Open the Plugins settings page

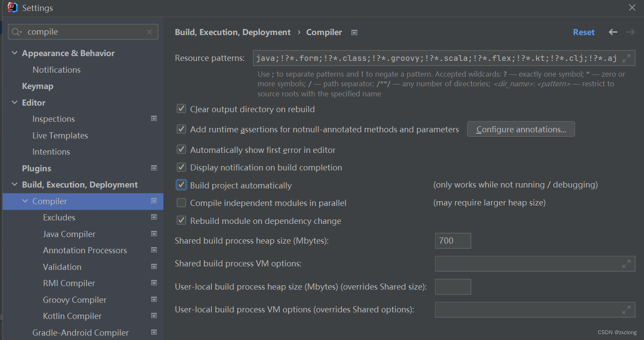click(36, 168)
